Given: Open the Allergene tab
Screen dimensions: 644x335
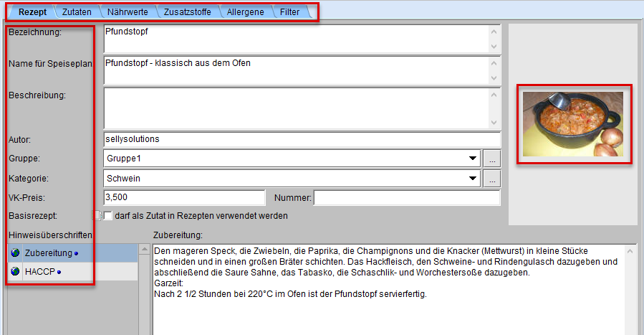Looking at the screenshot, I should tap(245, 12).
